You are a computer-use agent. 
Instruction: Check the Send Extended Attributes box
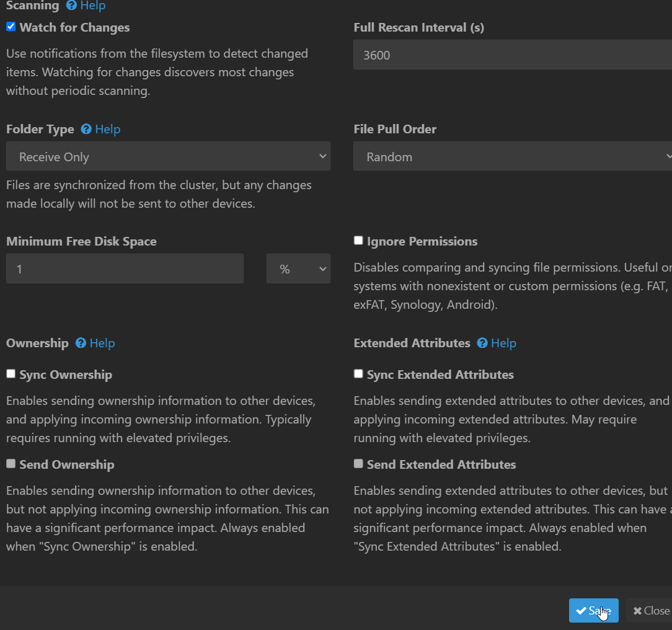[358, 463]
